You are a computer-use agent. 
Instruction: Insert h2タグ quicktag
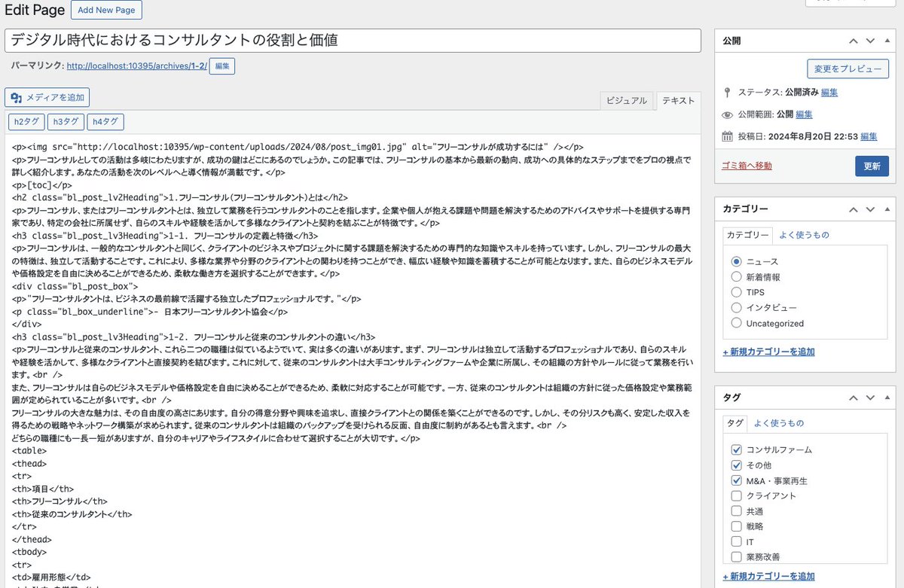26,122
